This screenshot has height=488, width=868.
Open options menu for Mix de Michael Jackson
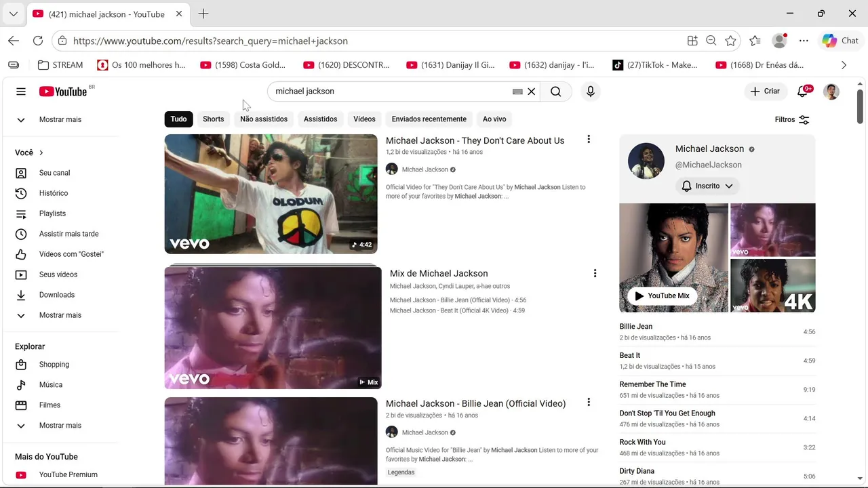click(x=595, y=274)
